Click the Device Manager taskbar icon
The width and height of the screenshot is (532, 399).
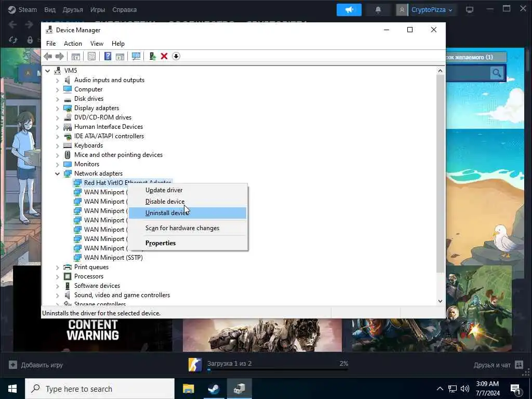point(239,389)
